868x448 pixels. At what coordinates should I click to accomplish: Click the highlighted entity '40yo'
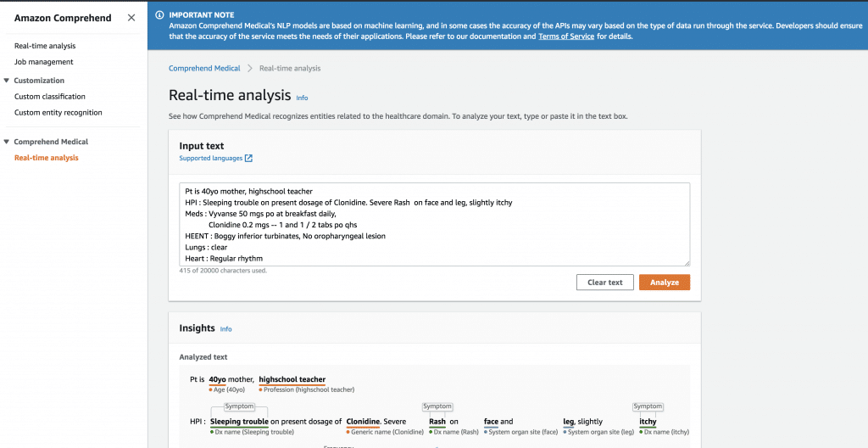tap(218, 379)
